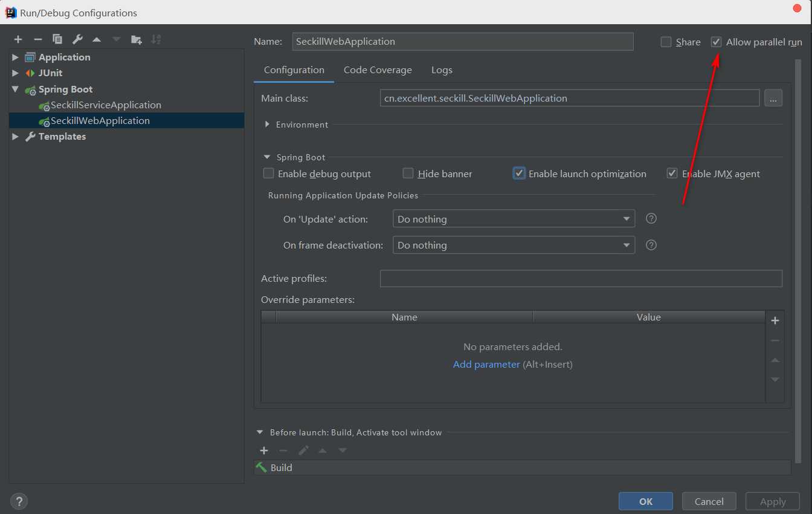
Task: Copy the selected configuration
Action: (57, 39)
